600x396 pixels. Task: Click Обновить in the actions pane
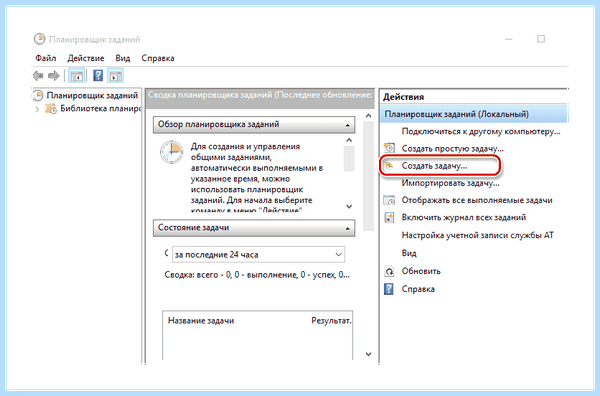[x=421, y=271]
